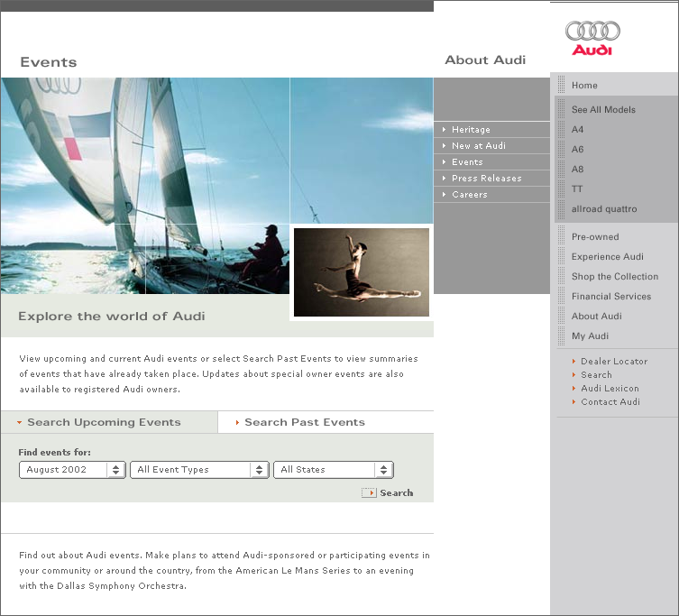
Task: Open the sidebar Search link
Action: tap(596, 374)
